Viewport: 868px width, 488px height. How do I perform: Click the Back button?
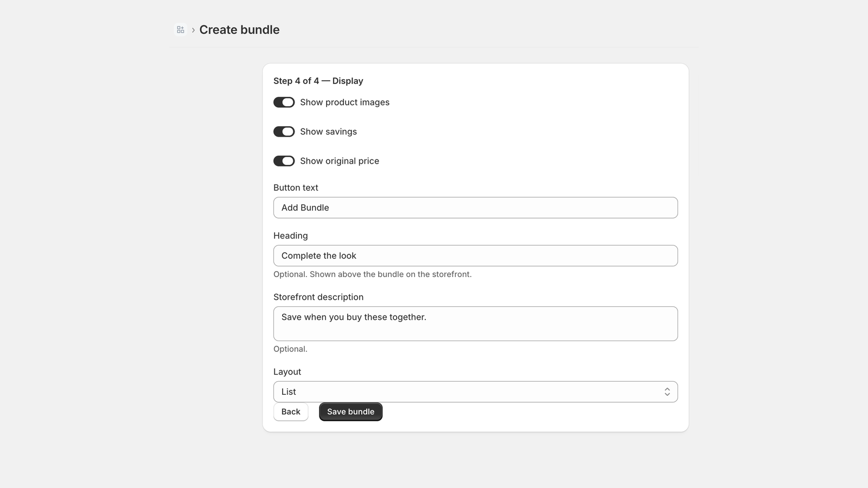point(291,412)
